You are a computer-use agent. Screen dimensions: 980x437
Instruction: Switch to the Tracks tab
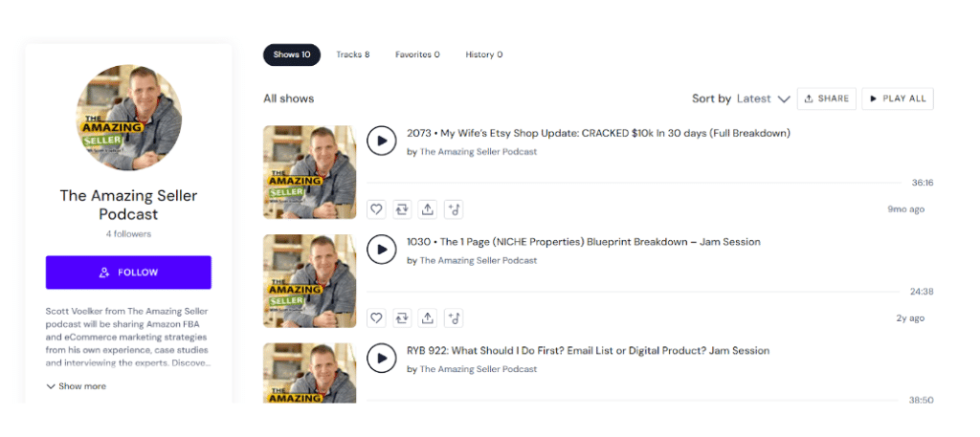click(352, 55)
